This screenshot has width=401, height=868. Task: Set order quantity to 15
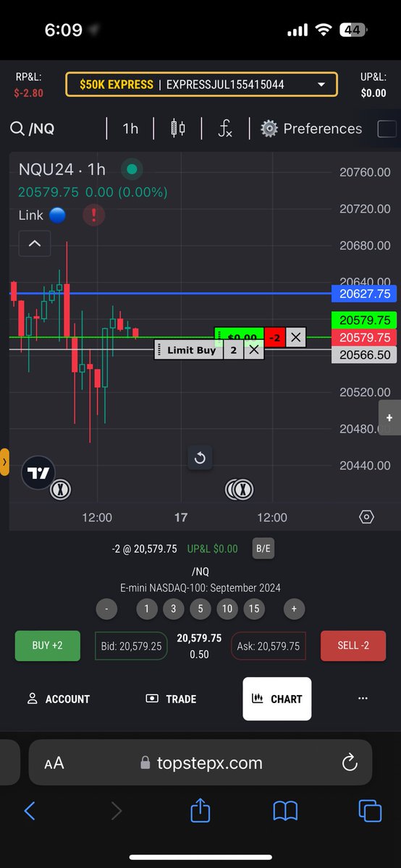coord(253,609)
